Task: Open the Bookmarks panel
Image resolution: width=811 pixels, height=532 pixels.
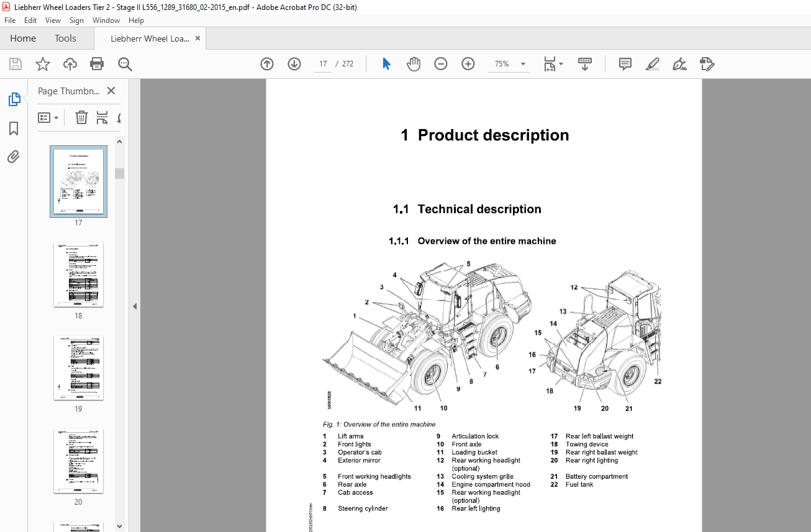Action: [14, 128]
